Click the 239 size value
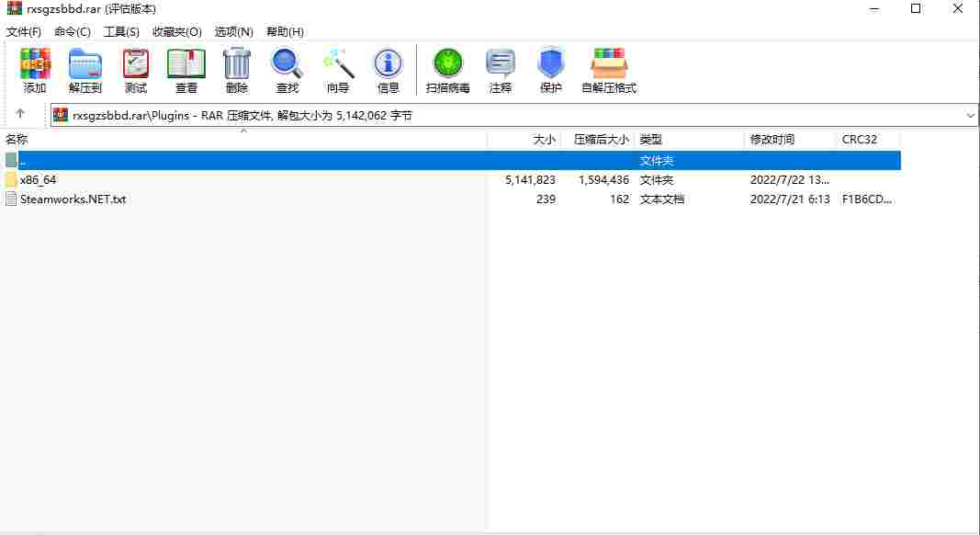 (546, 199)
